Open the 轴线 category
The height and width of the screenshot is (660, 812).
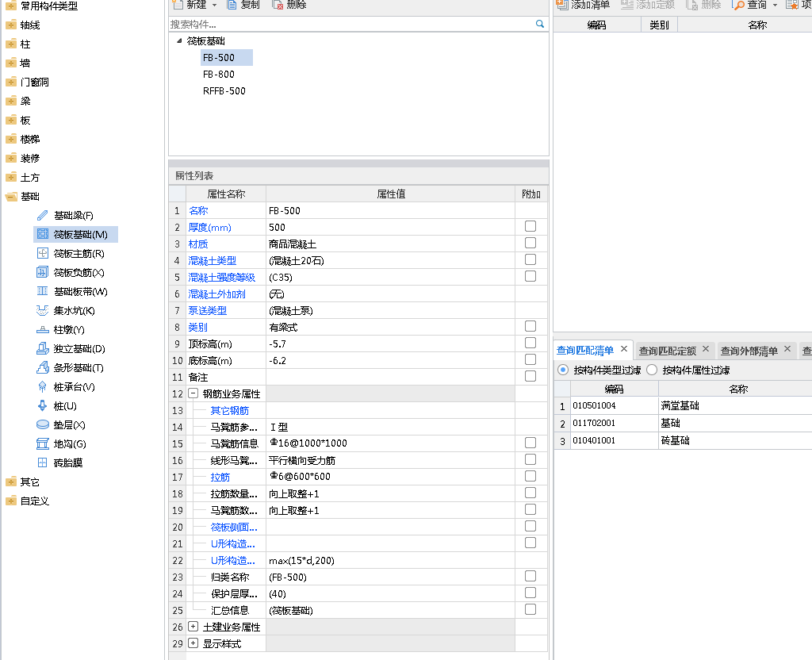tap(30, 25)
